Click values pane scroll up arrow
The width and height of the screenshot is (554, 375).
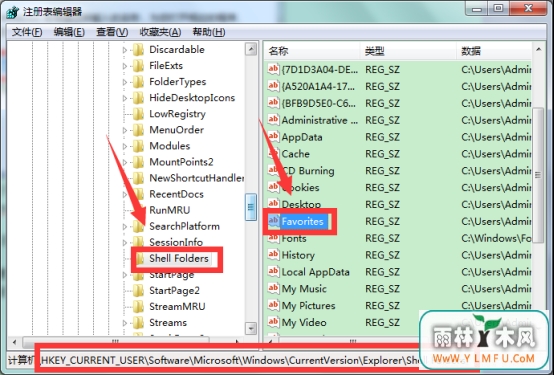pos(538,49)
